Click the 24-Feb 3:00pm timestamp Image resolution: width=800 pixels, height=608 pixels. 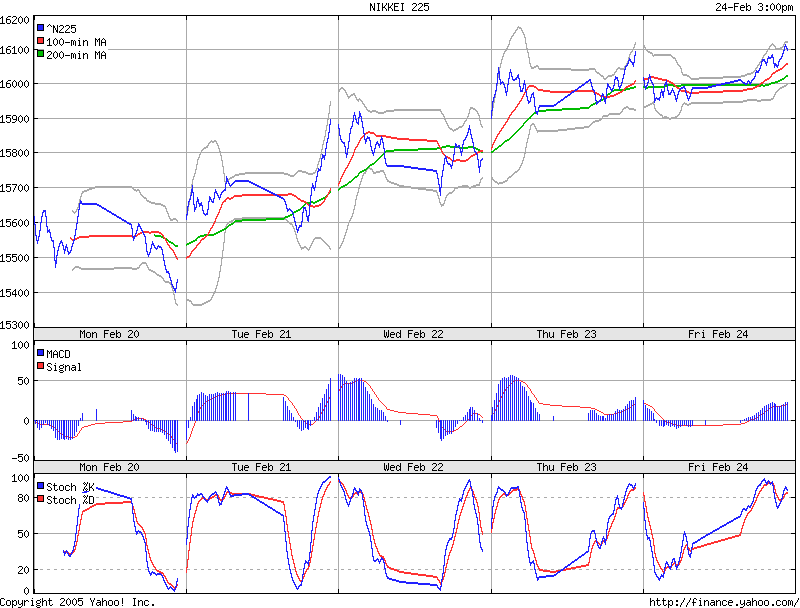coord(754,7)
